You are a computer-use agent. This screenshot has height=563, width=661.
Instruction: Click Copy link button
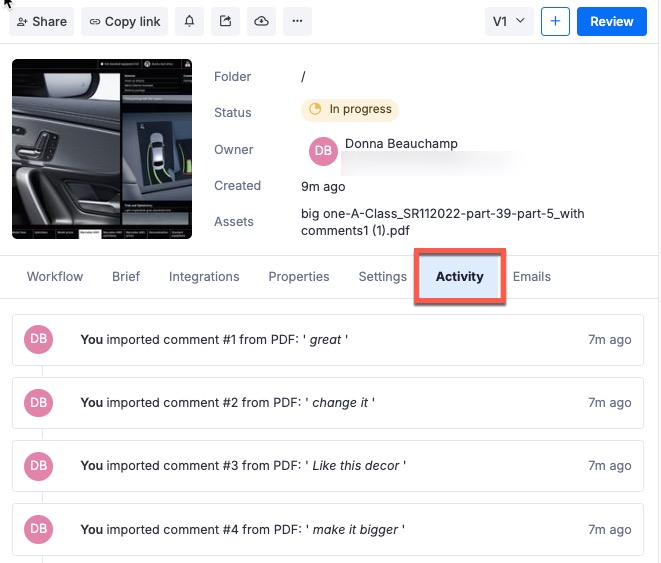124,21
